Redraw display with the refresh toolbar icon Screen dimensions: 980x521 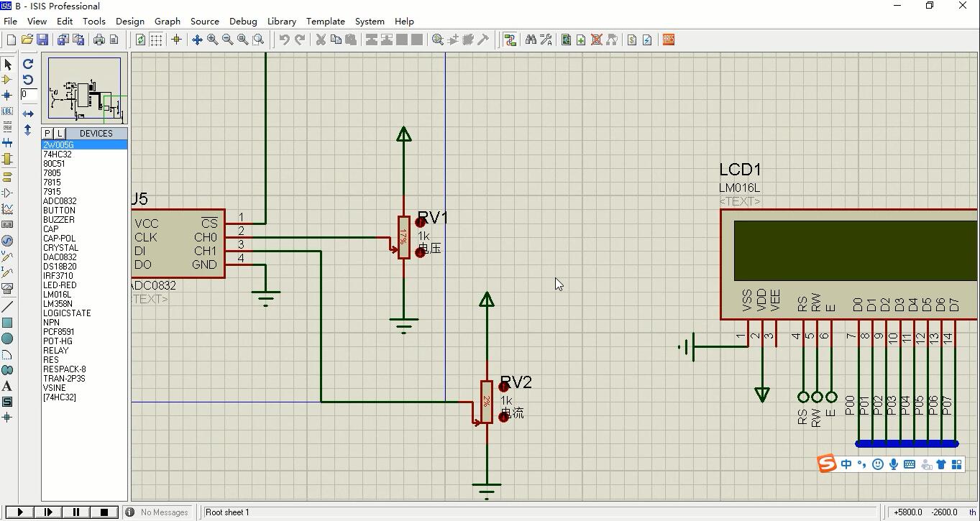coord(141,40)
